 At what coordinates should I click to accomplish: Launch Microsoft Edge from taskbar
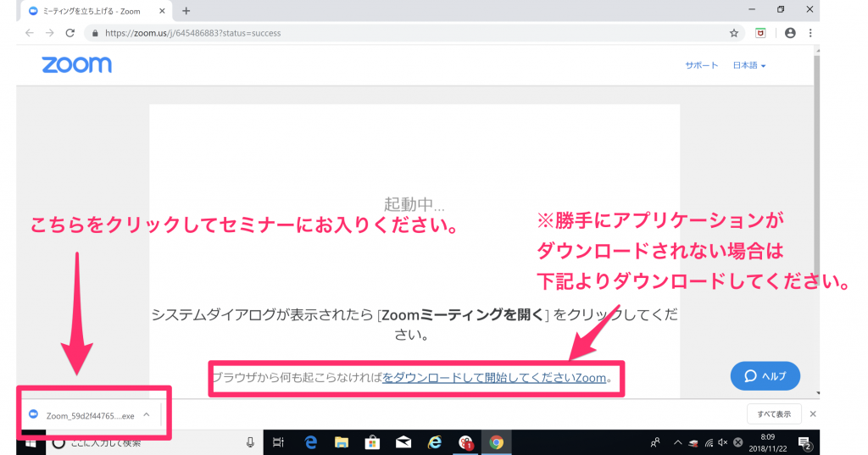(x=310, y=442)
